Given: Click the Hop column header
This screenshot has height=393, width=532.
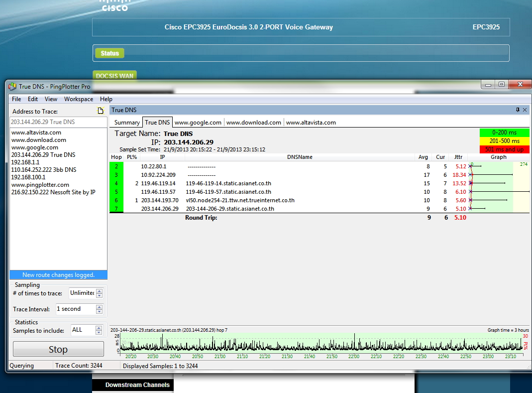Looking at the screenshot, I should coord(116,157).
